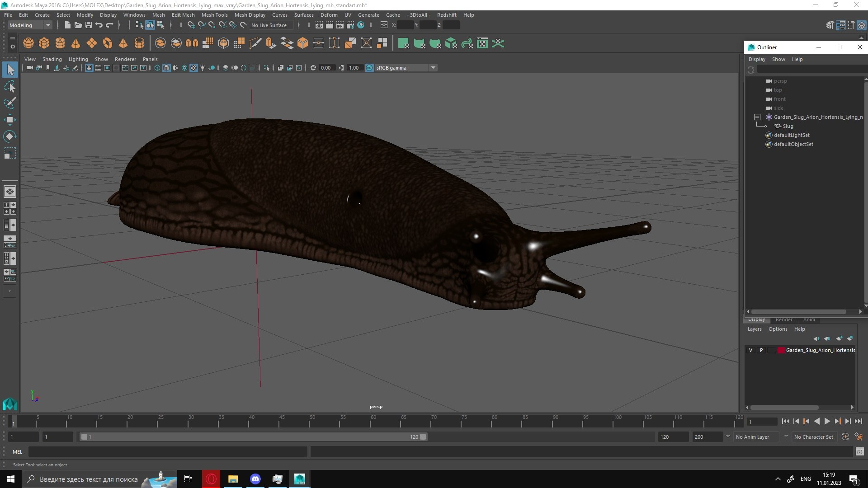Open File Explorer from taskbar
868x488 pixels.
(x=233, y=479)
